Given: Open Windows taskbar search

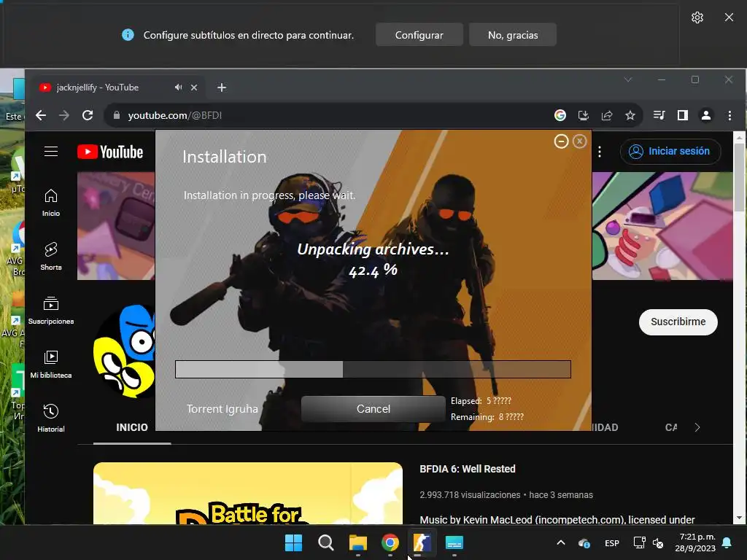Looking at the screenshot, I should pyautogui.click(x=326, y=542).
